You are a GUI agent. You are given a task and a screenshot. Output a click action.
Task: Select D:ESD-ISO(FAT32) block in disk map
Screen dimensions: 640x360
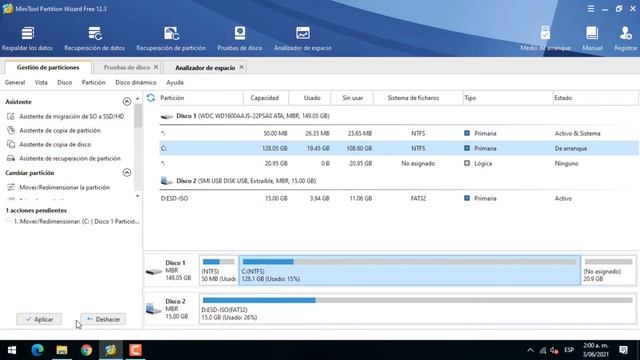click(x=417, y=309)
